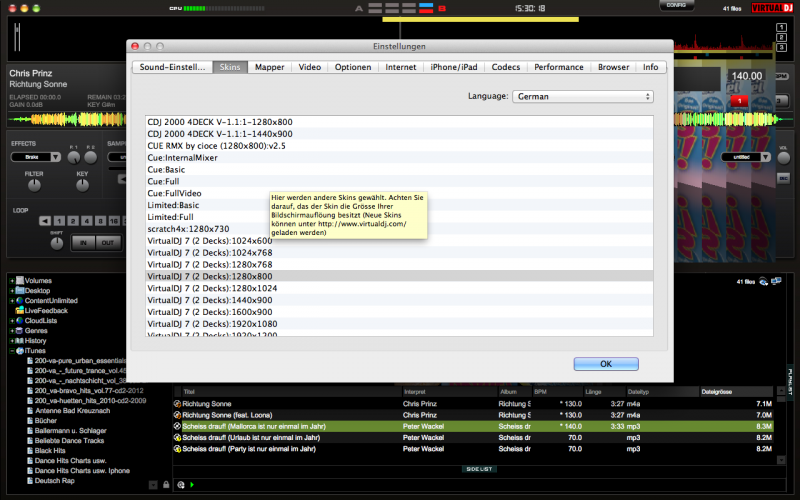The image size is (800, 500).
Task: Open the SIDE LIST panel button
Action: pyautogui.click(x=479, y=468)
